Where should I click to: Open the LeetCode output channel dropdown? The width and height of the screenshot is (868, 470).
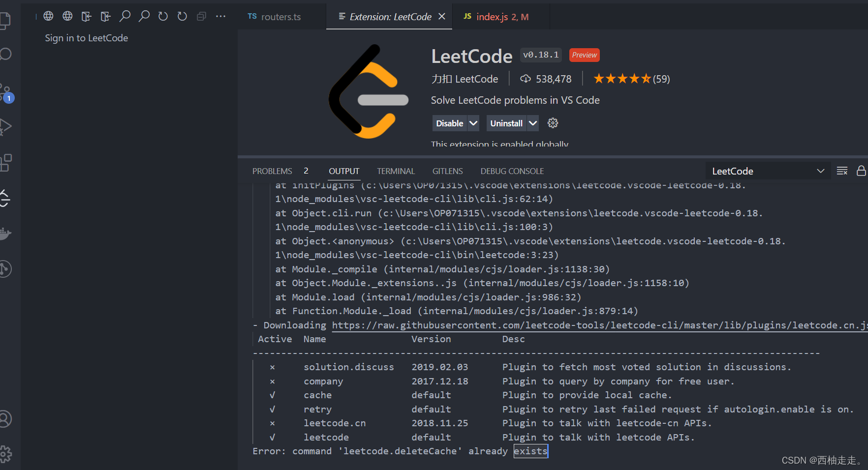(x=768, y=171)
